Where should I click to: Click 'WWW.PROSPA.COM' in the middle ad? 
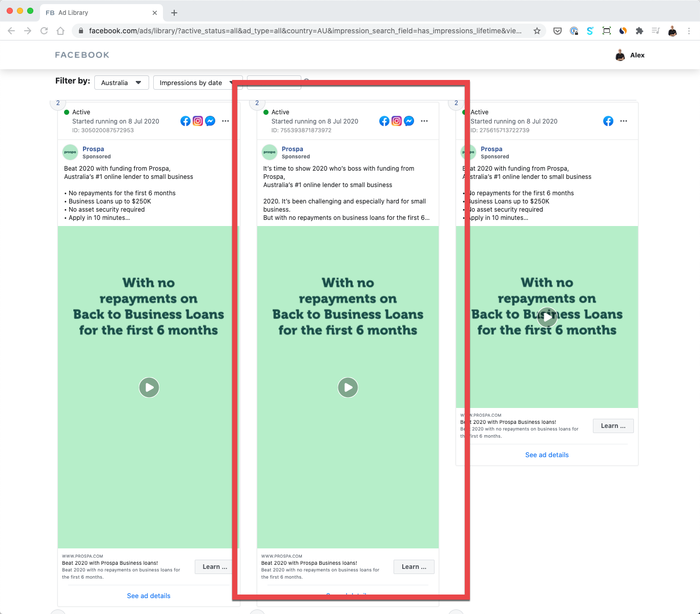click(282, 556)
